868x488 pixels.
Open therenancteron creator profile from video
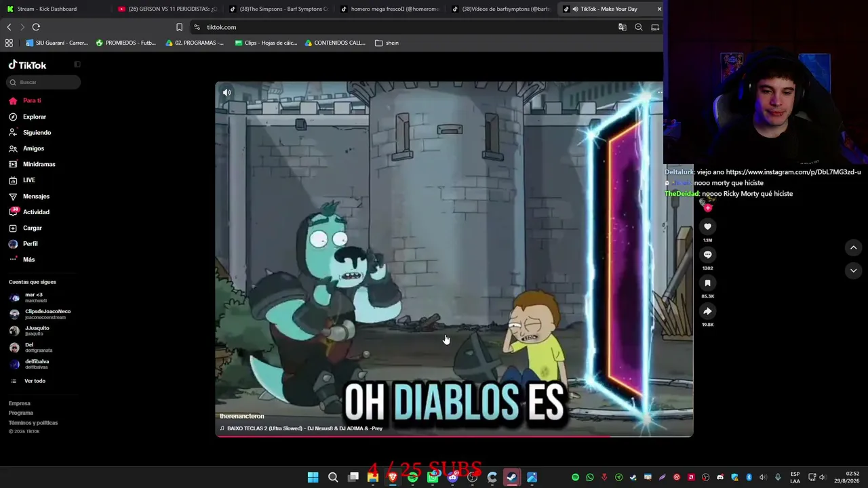241,416
